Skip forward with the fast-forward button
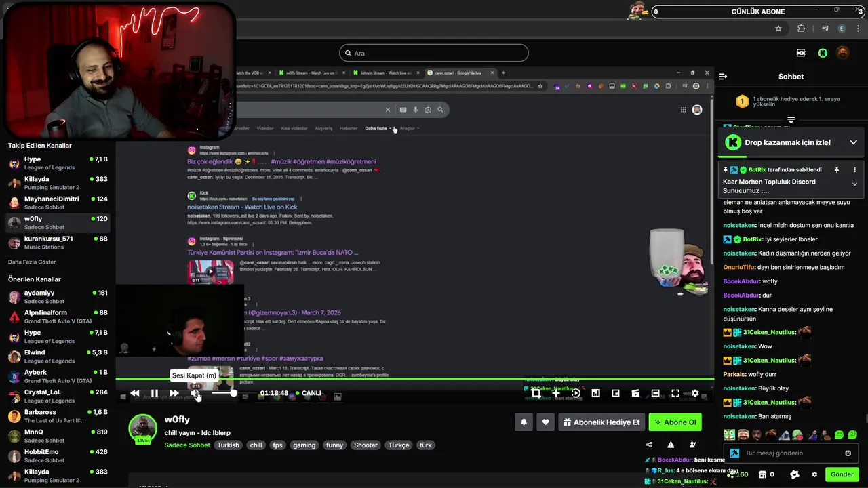 click(x=174, y=393)
